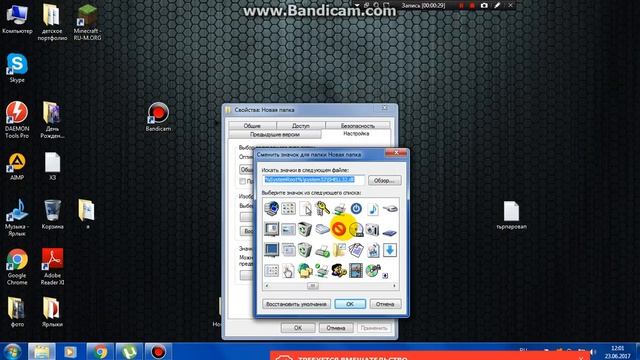Click Отмена in change-icon dialog

click(x=385, y=304)
